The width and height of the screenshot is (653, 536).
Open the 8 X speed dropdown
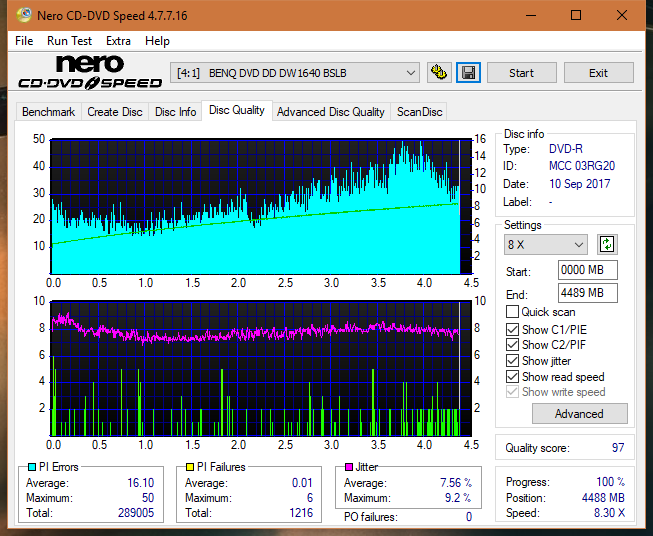546,244
